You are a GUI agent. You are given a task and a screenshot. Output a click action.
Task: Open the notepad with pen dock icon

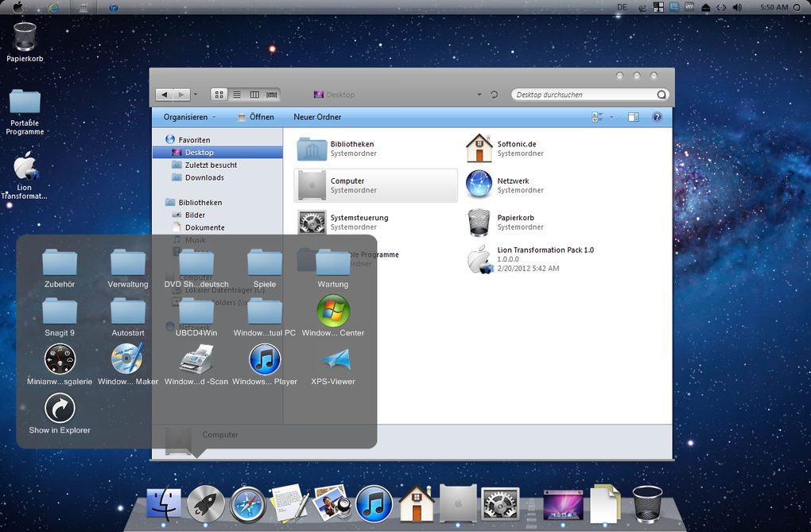pos(289,503)
